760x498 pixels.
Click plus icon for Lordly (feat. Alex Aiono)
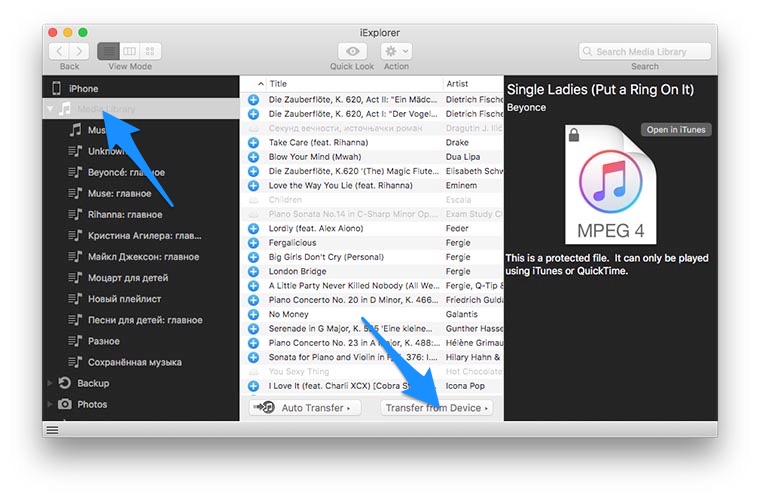coord(253,228)
